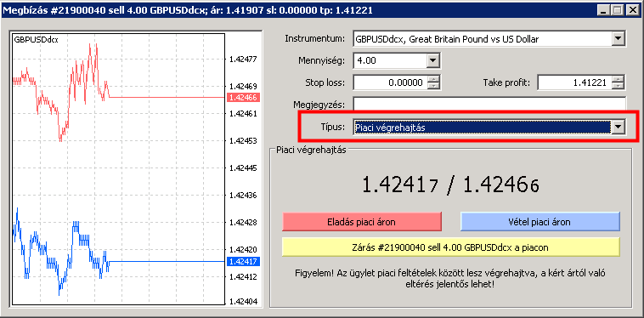Viewport: 644px width, 318px height.
Task: Click the 1.42417 / 1.42466 quote
Action: click(x=450, y=186)
